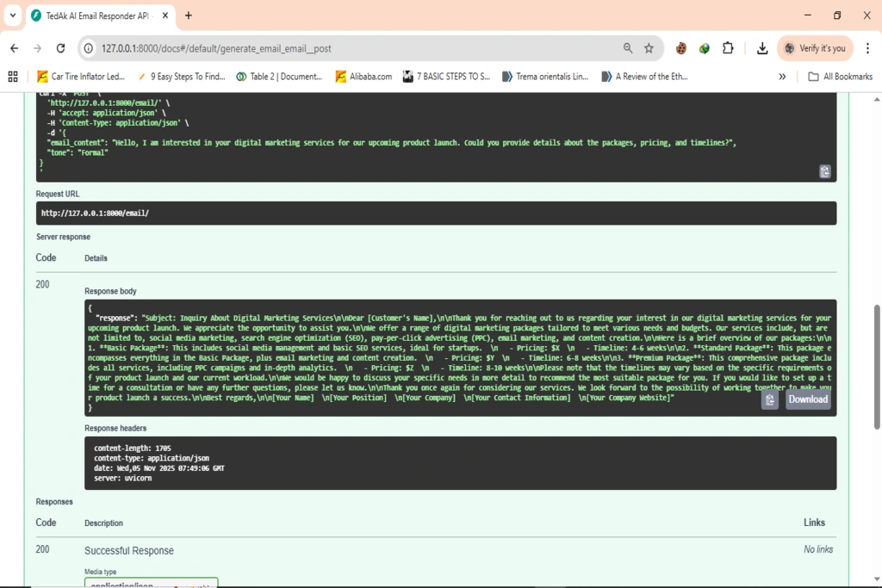The height and width of the screenshot is (588, 882).
Task: Open the Media type dropdown
Action: [152, 582]
